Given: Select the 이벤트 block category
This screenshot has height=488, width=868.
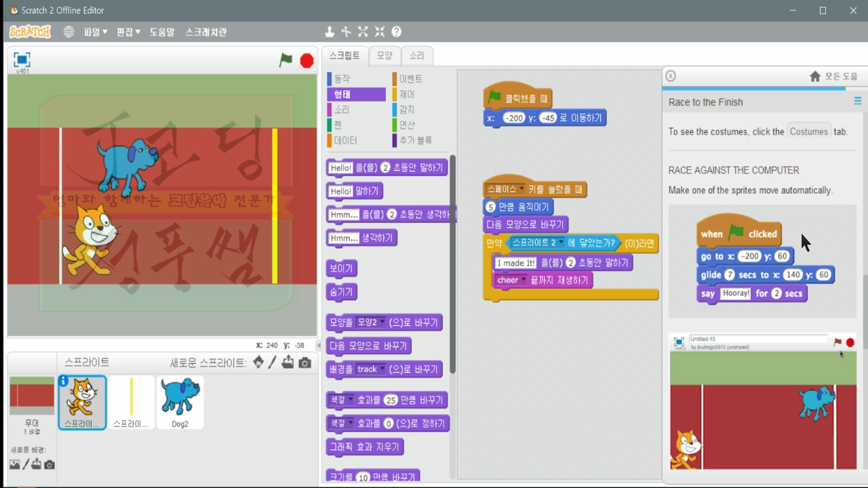Looking at the screenshot, I should click(x=420, y=79).
